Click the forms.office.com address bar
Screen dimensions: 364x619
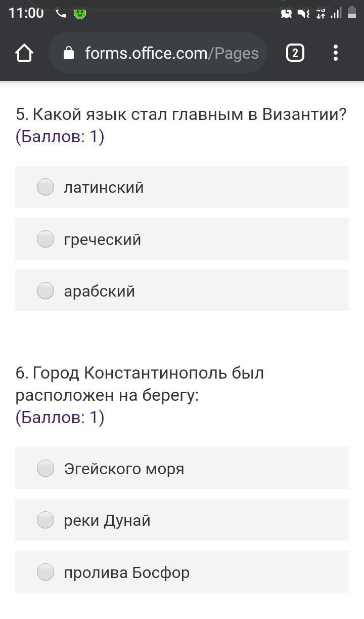point(171,53)
